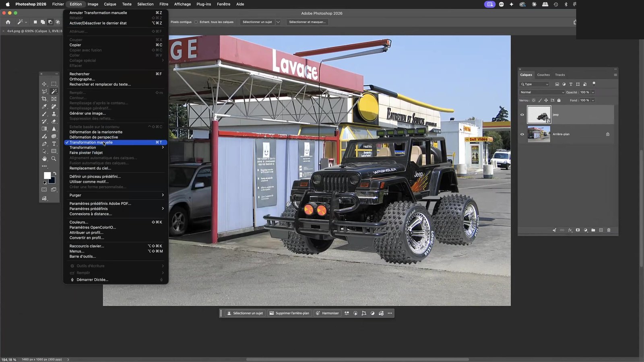Choose the Lasso tool in the toolbox

(44, 91)
